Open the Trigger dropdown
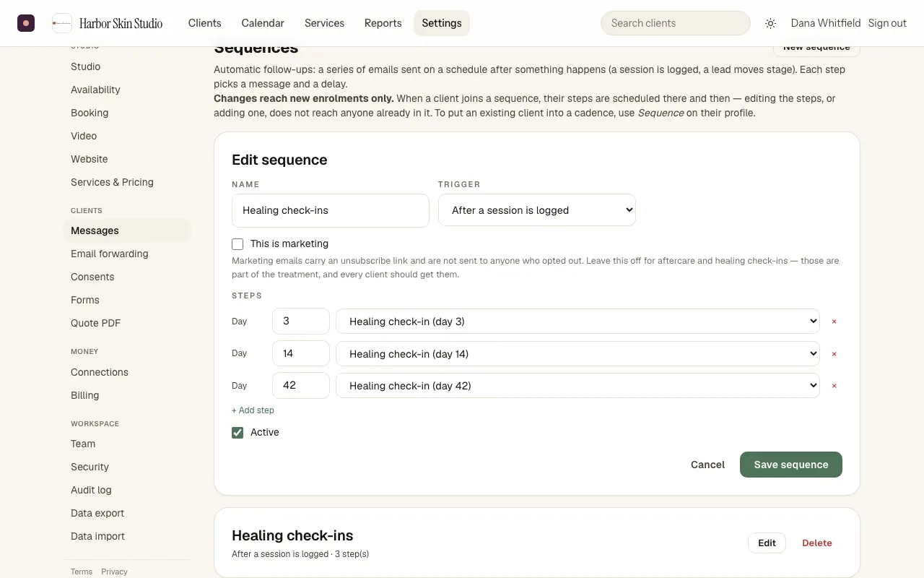 (x=537, y=210)
